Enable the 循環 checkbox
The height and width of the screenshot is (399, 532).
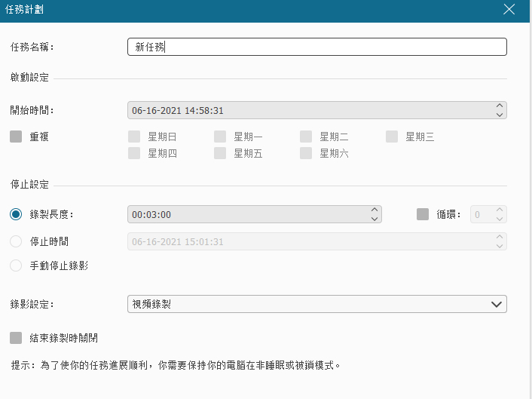[x=423, y=214]
